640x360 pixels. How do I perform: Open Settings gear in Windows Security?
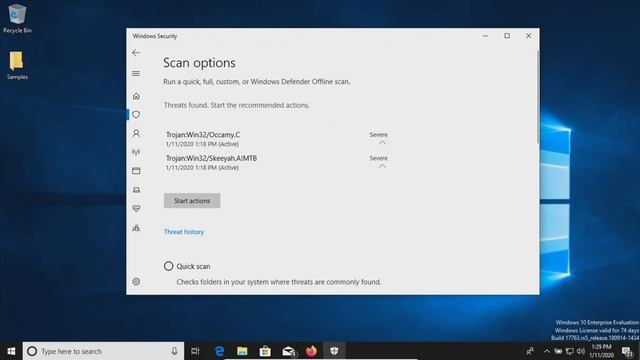[136, 282]
